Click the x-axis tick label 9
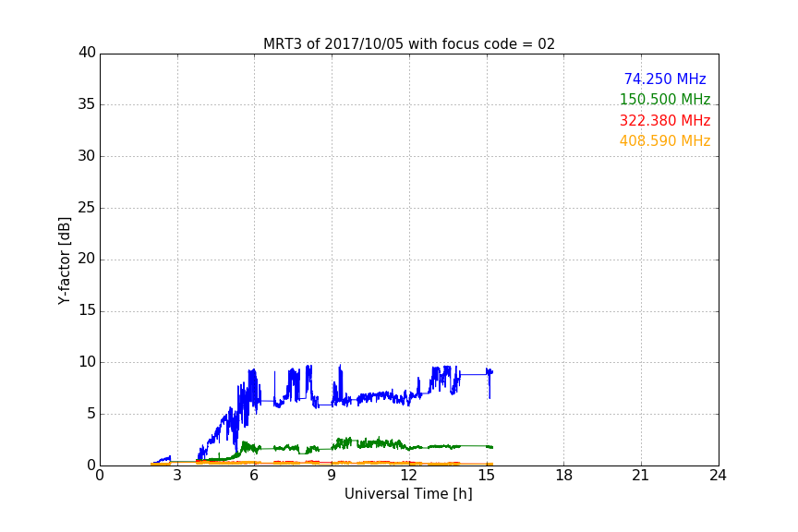 click(x=332, y=476)
